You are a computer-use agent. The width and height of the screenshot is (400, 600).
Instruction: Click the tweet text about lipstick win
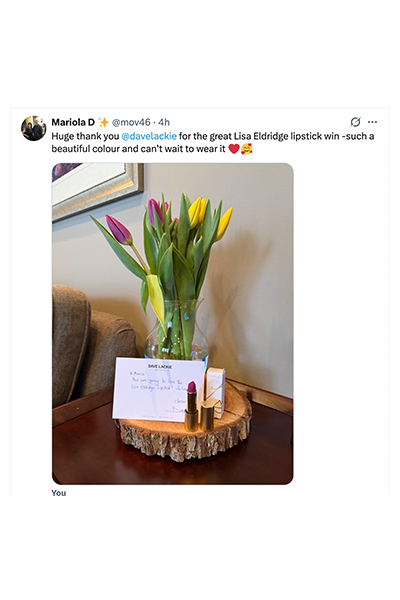click(213, 142)
